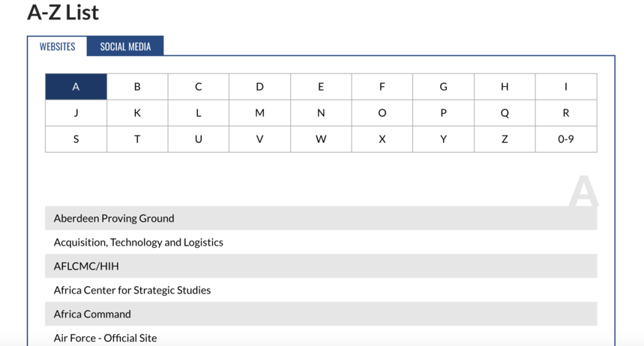Viewport: 644px width, 346px height.
Task: Show the 0-9 numeric listings
Action: [565, 139]
